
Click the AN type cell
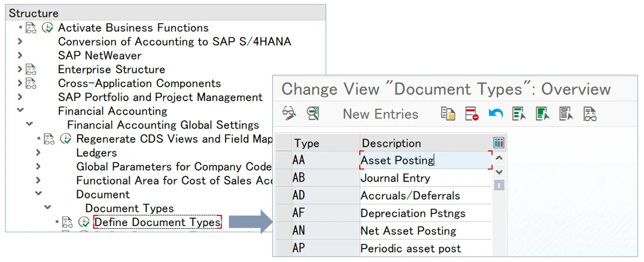pos(326,231)
